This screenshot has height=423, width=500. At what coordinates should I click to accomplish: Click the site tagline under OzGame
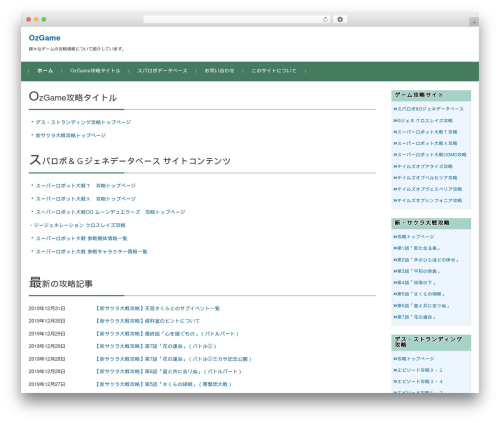[76, 49]
